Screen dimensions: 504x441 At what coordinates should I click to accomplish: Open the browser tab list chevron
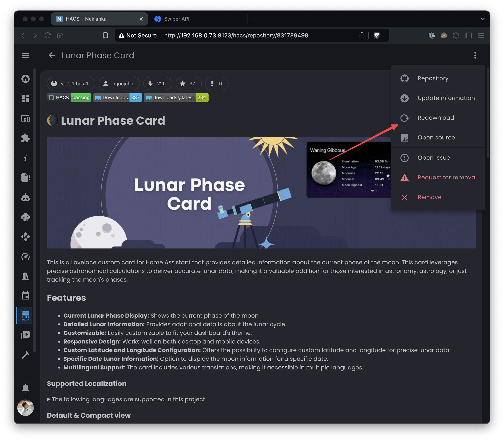[x=482, y=19]
